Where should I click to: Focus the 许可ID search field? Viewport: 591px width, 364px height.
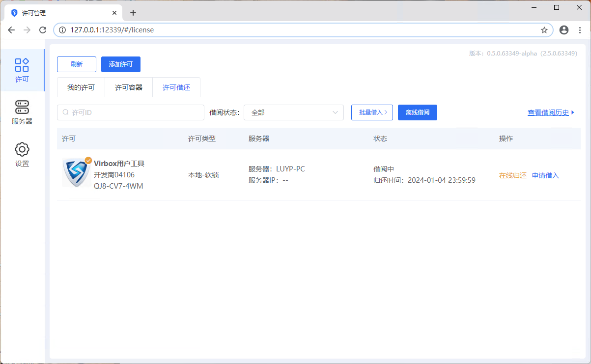pos(131,112)
